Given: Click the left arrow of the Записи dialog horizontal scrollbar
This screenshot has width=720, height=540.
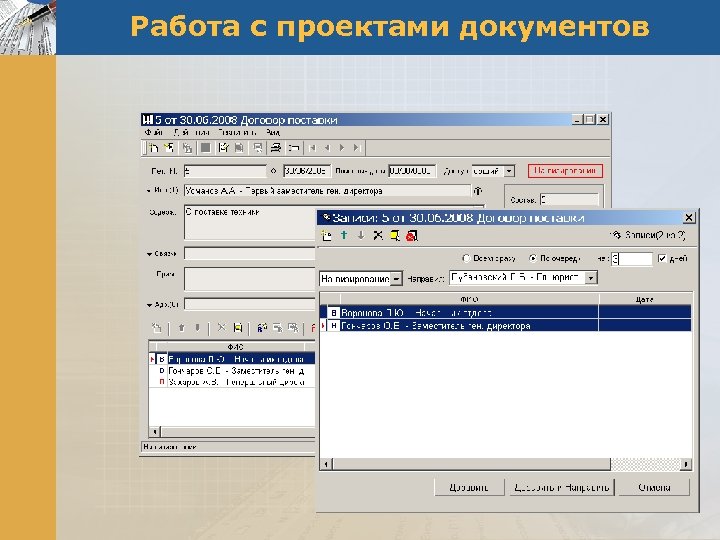Looking at the screenshot, I should click(x=326, y=464).
